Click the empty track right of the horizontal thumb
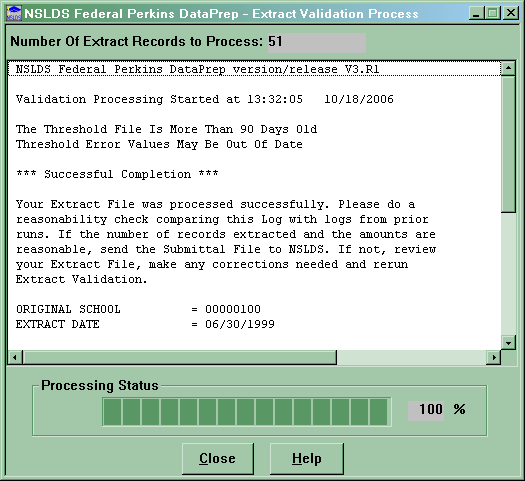The width and height of the screenshot is (525, 481). (411, 357)
